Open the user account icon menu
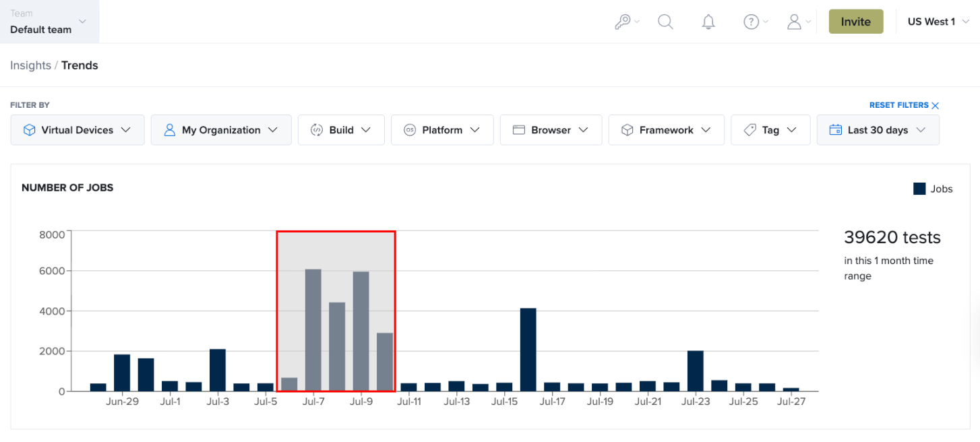Screen dimensions: 980x442 (x=799, y=22)
